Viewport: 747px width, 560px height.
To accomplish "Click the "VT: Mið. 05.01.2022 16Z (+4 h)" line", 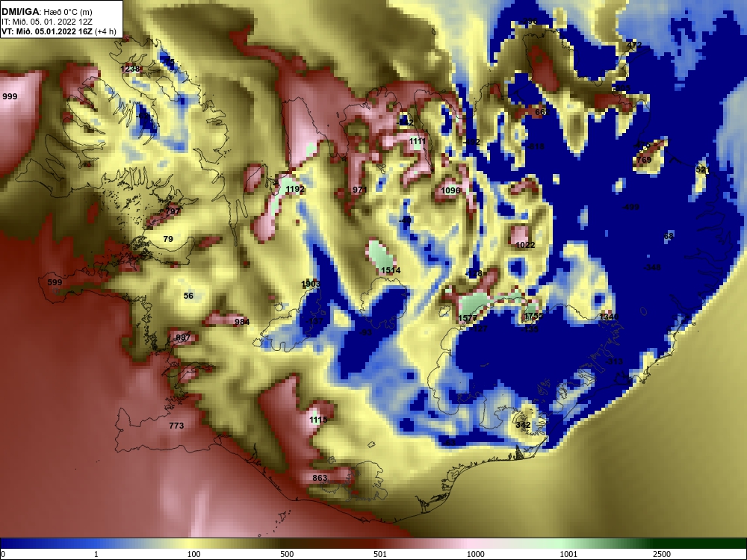I will pos(58,32).
